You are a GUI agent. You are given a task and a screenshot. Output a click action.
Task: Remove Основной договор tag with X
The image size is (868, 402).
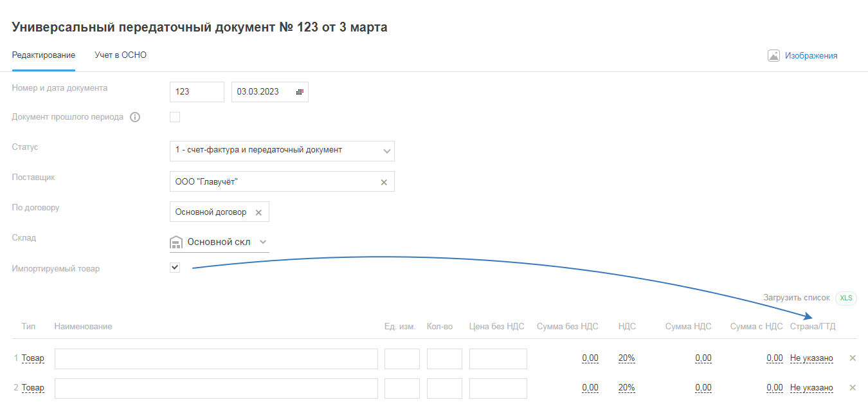click(x=258, y=212)
